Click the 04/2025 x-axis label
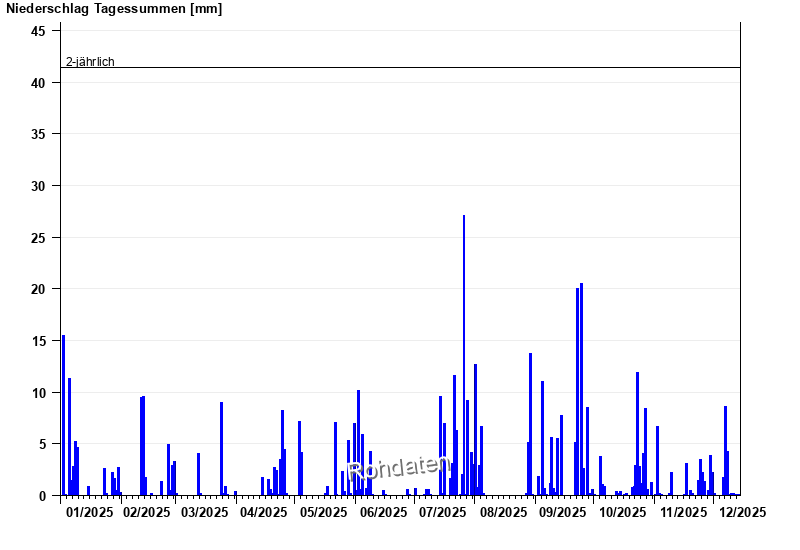The height and width of the screenshot is (550, 800). [x=264, y=513]
